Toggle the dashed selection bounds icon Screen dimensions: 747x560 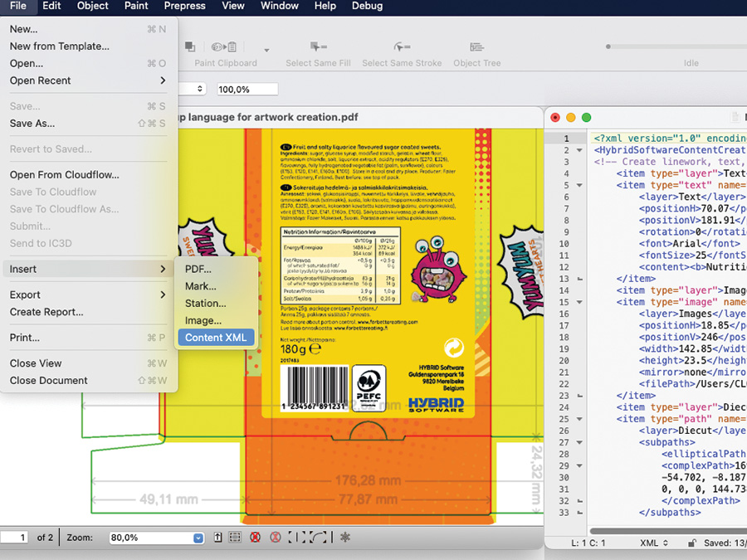(x=237, y=538)
